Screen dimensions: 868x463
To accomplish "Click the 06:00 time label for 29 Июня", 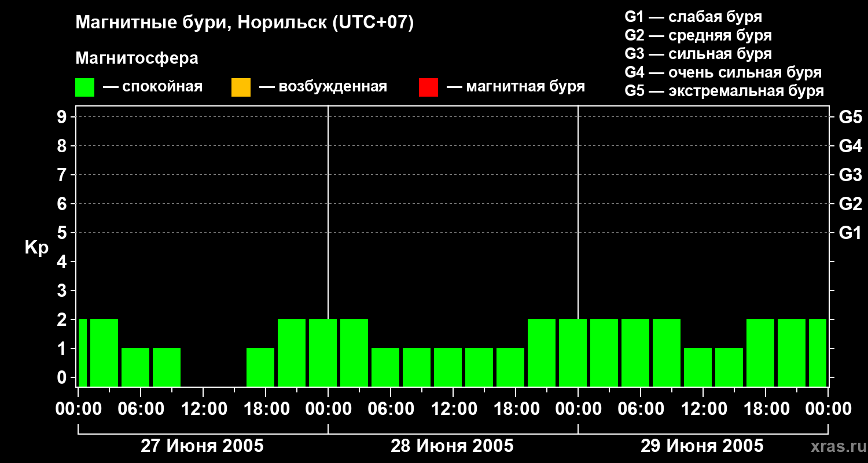I will 641,409.
